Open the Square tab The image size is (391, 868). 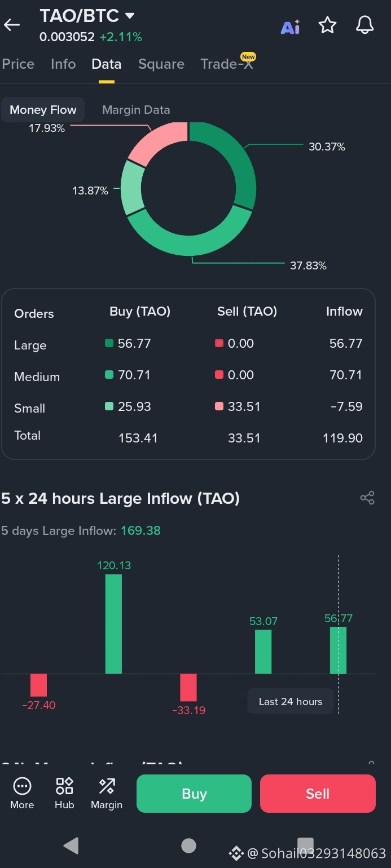tap(161, 64)
